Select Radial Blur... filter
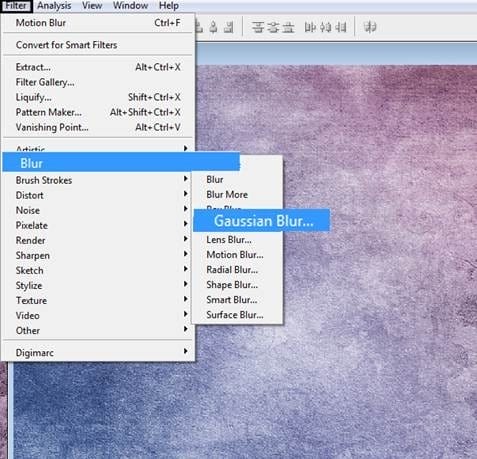477x459 pixels. [x=237, y=270]
